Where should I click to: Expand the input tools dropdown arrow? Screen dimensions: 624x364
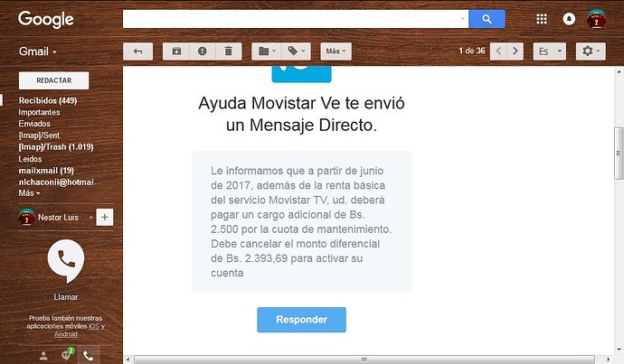(x=560, y=51)
